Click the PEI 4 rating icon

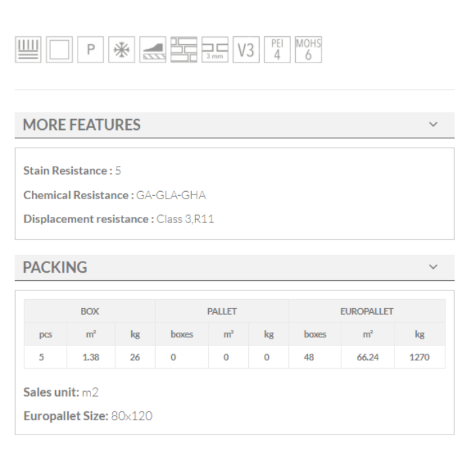coord(277,51)
